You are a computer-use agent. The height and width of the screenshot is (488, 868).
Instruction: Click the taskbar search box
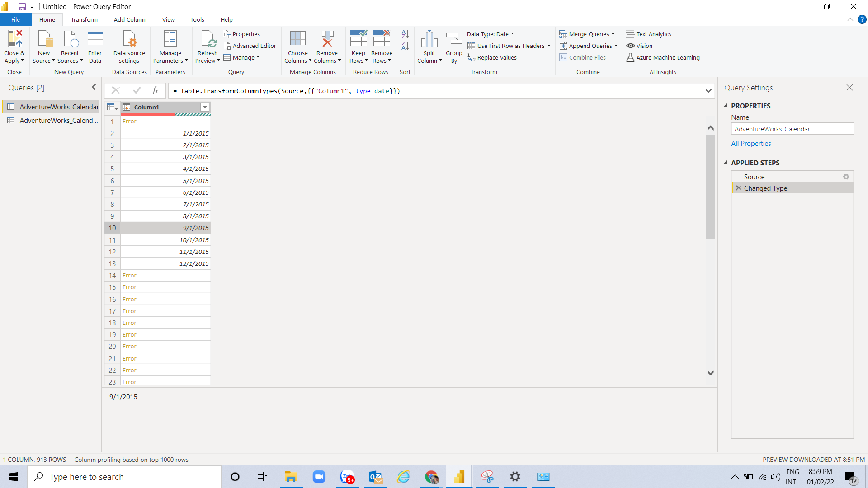click(124, 477)
